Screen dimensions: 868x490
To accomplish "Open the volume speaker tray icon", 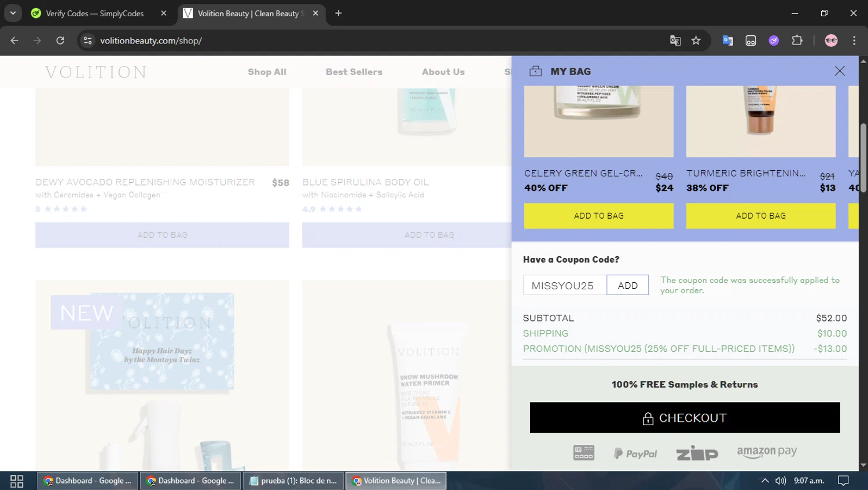I will tap(781, 481).
